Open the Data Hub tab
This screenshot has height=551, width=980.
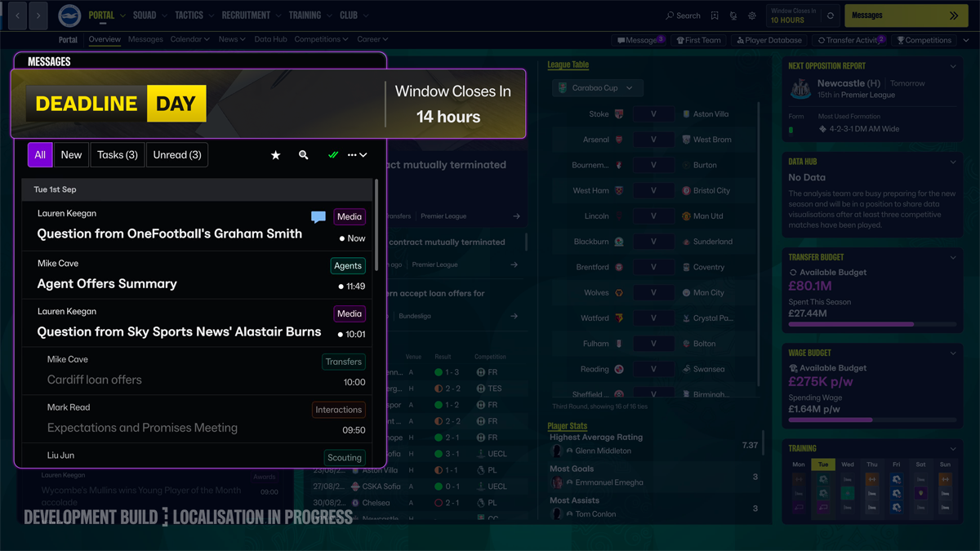[270, 39]
